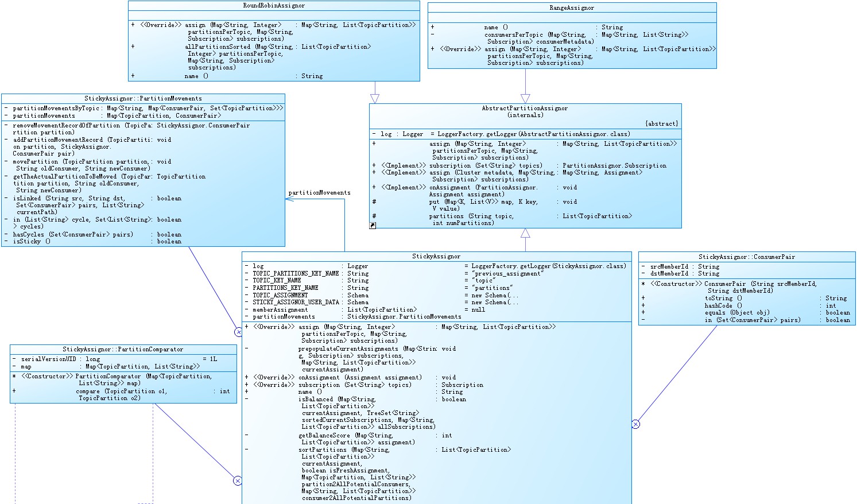Select the memberAssignment attribute
Screen dimensions: 857x504
pyautogui.click(x=364, y=309)
